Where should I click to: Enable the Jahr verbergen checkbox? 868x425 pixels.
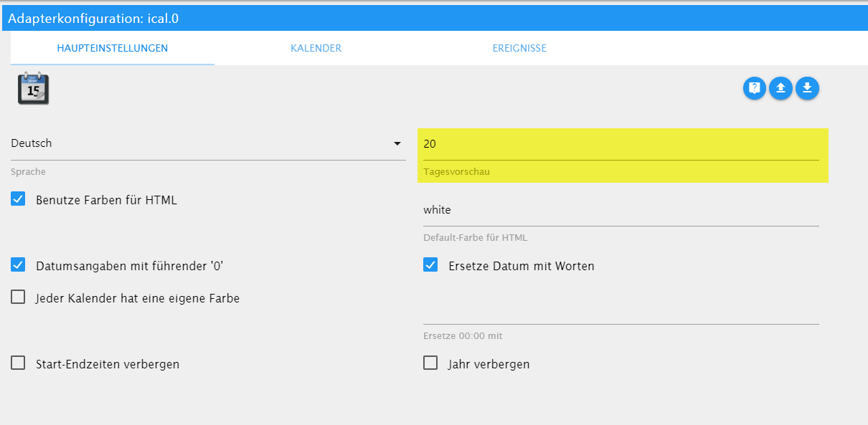tap(430, 363)
